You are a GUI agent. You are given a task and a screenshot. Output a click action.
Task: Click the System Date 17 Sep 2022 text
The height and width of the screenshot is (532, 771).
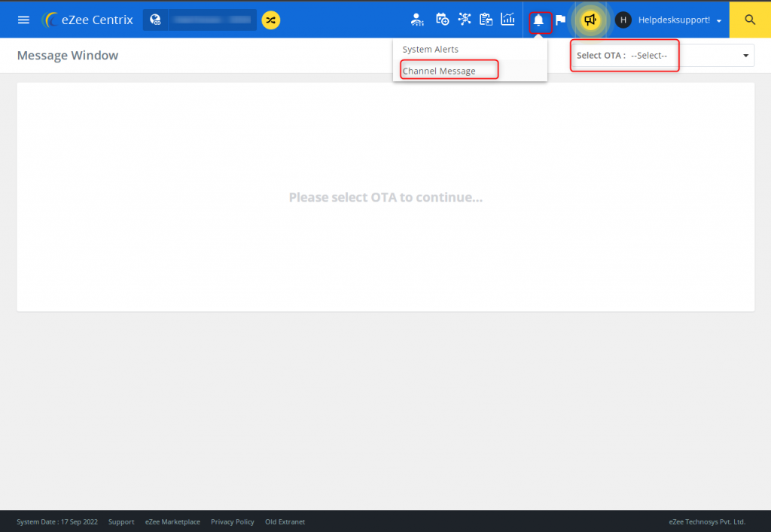[x=57, y=521]
